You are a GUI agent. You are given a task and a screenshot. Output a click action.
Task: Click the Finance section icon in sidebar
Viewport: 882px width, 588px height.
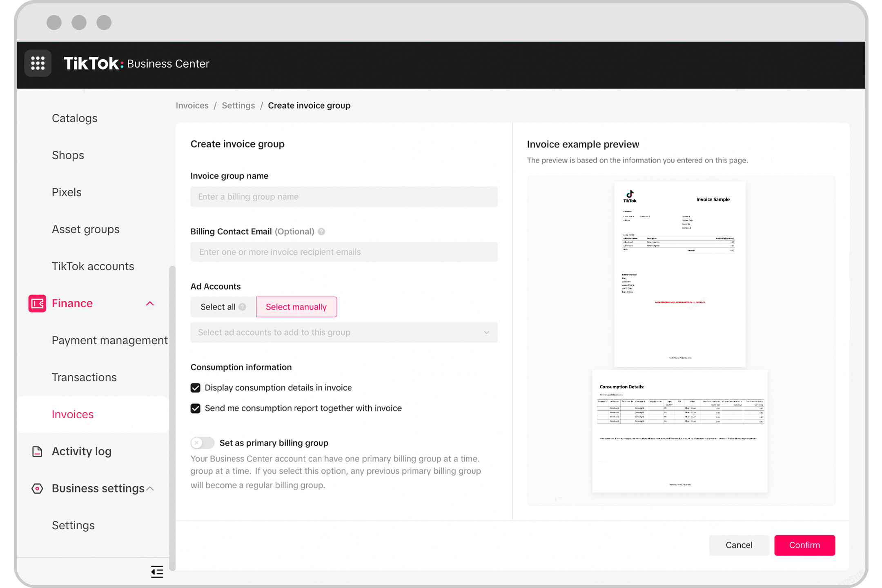[38, 303]
